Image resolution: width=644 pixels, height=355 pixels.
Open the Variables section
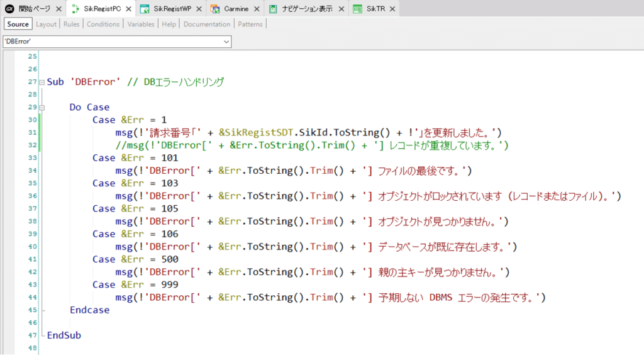pyautogui.click(x=141, y=24)
